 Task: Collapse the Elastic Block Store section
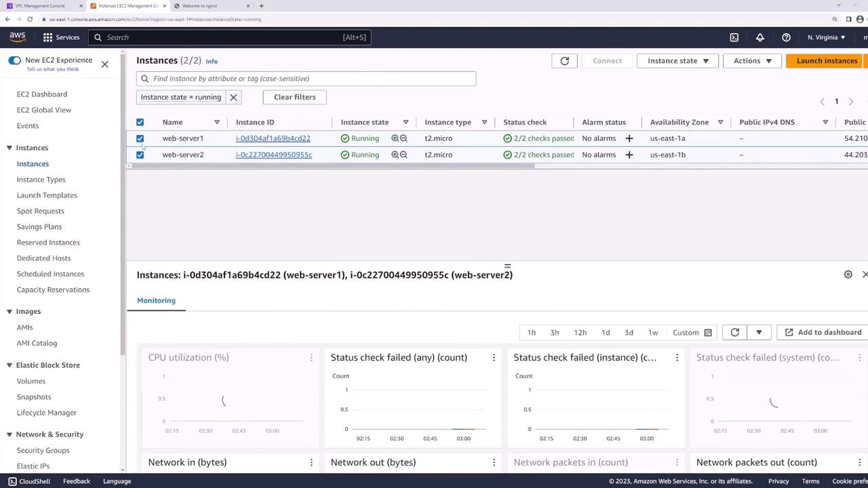coord(9,365)
